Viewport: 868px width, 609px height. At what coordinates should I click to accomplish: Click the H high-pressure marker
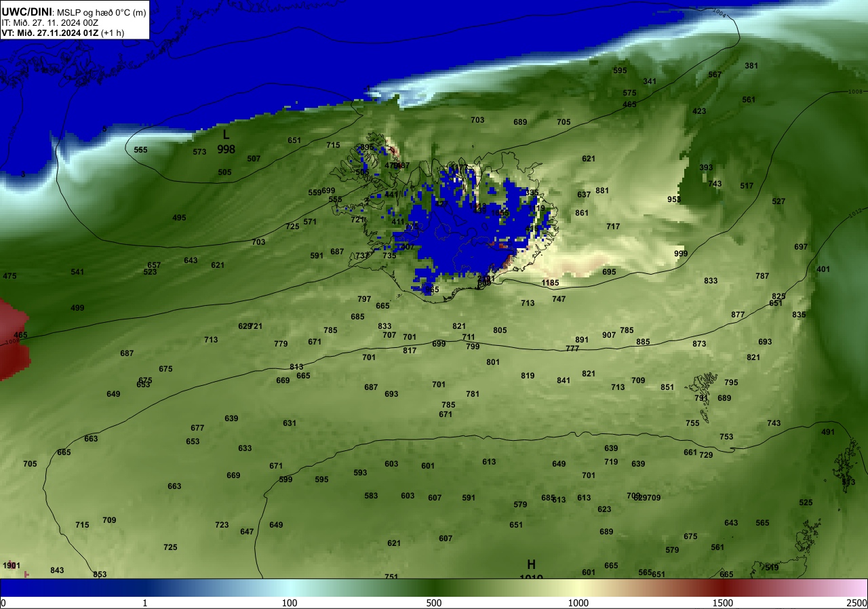click(x=531, y=564)
